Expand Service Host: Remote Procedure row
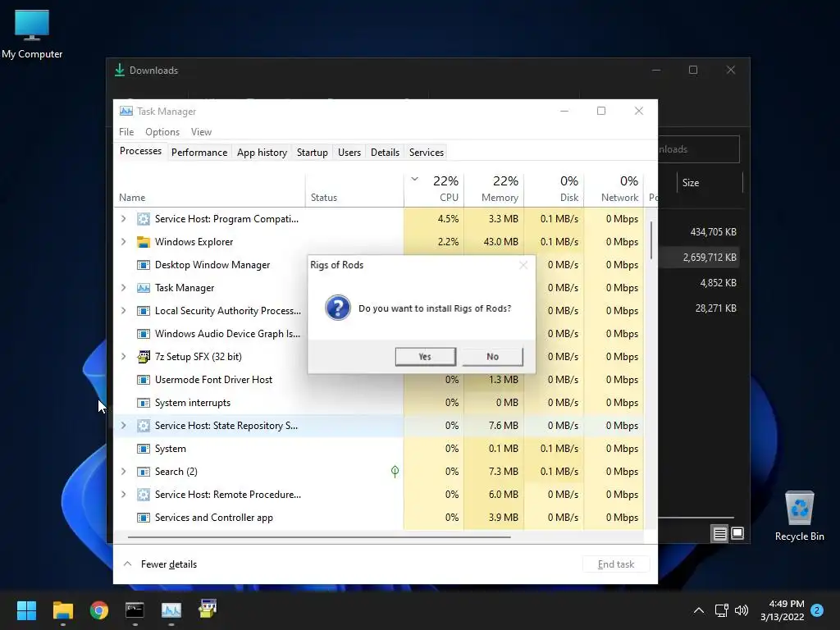This screenshot has width=840, height=630. (124, 495)
